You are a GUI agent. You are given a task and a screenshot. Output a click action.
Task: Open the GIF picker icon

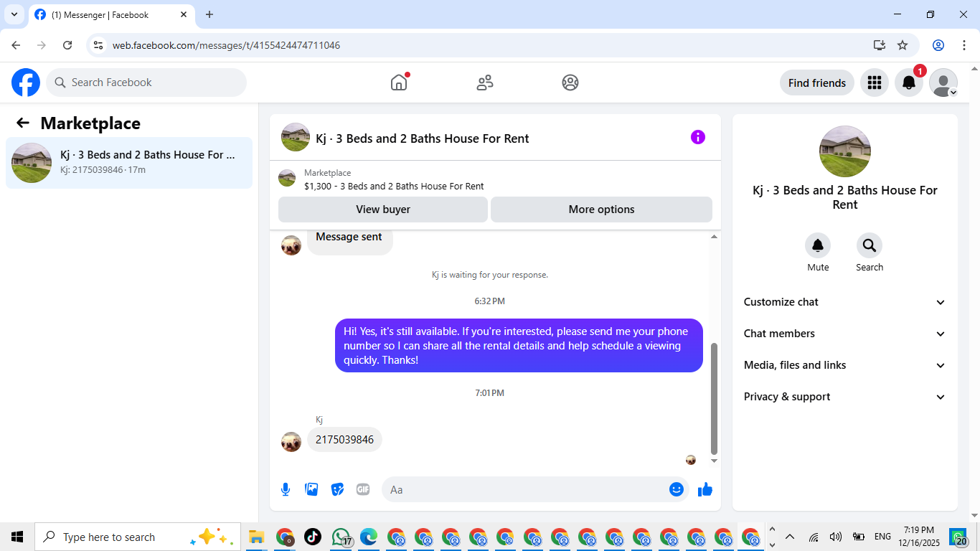click(363, 489)
